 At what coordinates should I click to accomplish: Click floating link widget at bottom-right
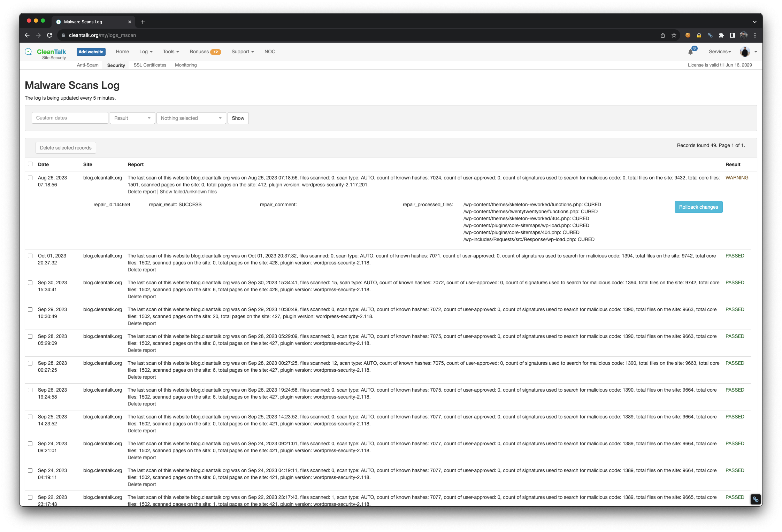(x=755, y=499)
